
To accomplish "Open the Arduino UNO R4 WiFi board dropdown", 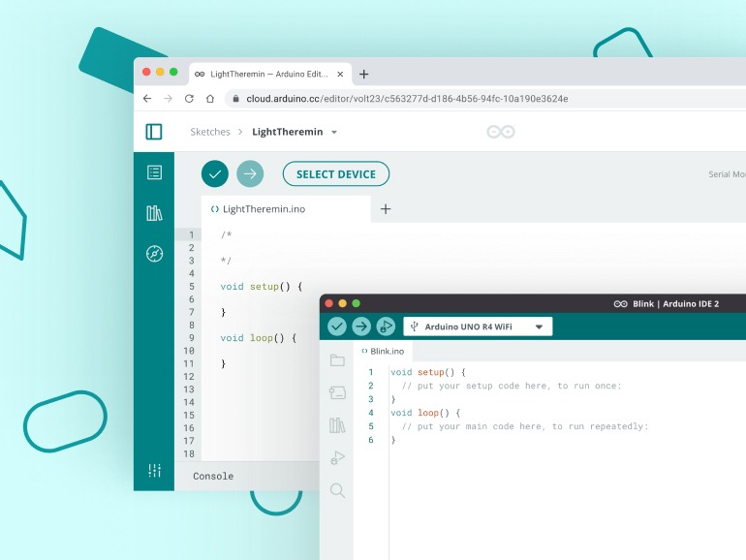I will point(478,327).
